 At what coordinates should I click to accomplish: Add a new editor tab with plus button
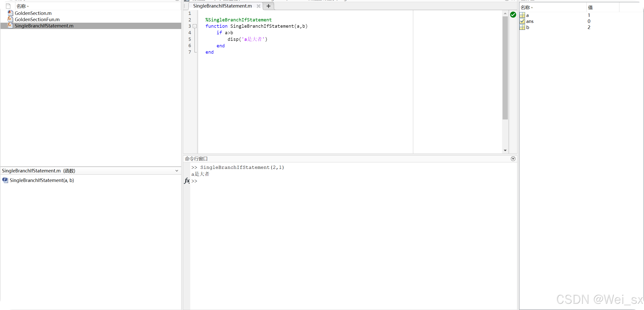pyautogui.click(x=268, y=6)
